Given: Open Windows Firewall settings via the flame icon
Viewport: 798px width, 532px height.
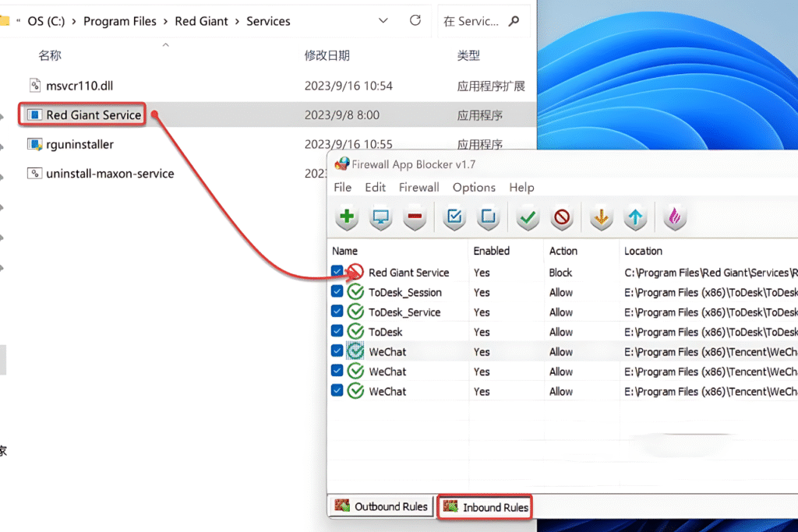Looking at the screenshot, I should [x=674, y=217].
